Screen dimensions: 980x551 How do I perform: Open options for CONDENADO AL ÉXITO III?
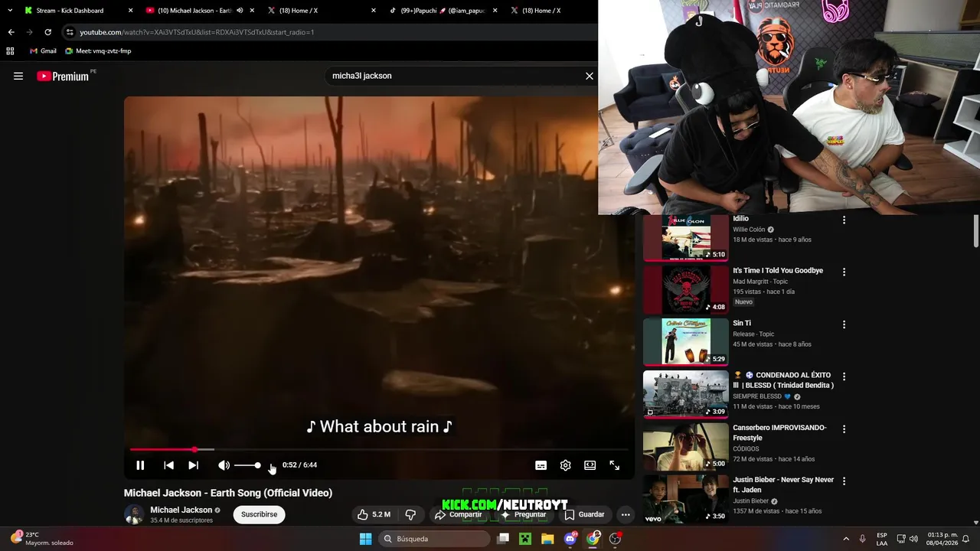coord(844,377)
